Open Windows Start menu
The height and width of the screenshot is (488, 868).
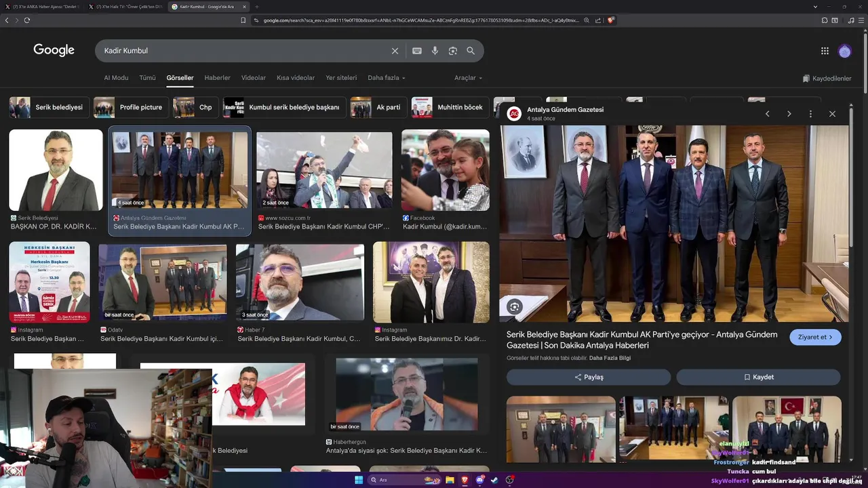(358, 480)
